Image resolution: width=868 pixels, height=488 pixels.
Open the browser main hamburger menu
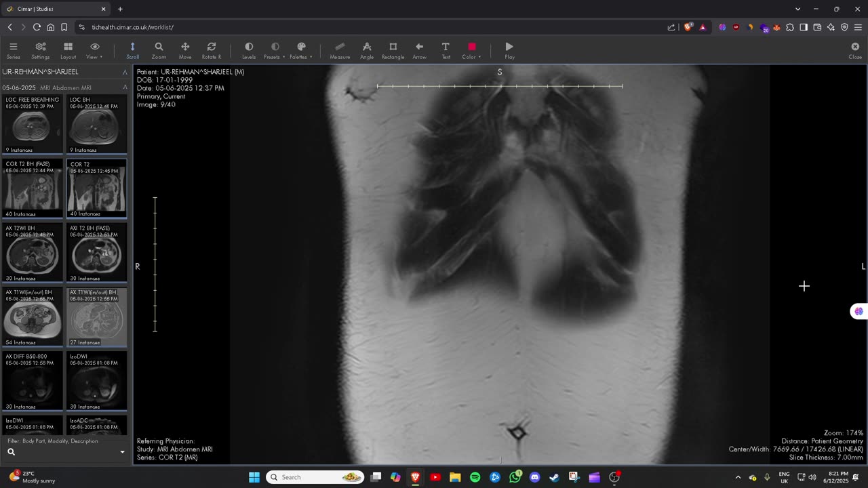858,27
